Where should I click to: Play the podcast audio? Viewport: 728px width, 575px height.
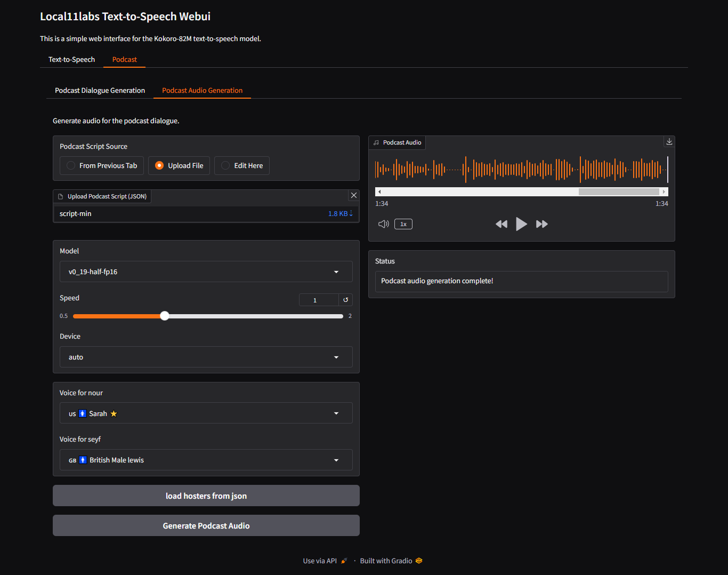pos(522,224)
